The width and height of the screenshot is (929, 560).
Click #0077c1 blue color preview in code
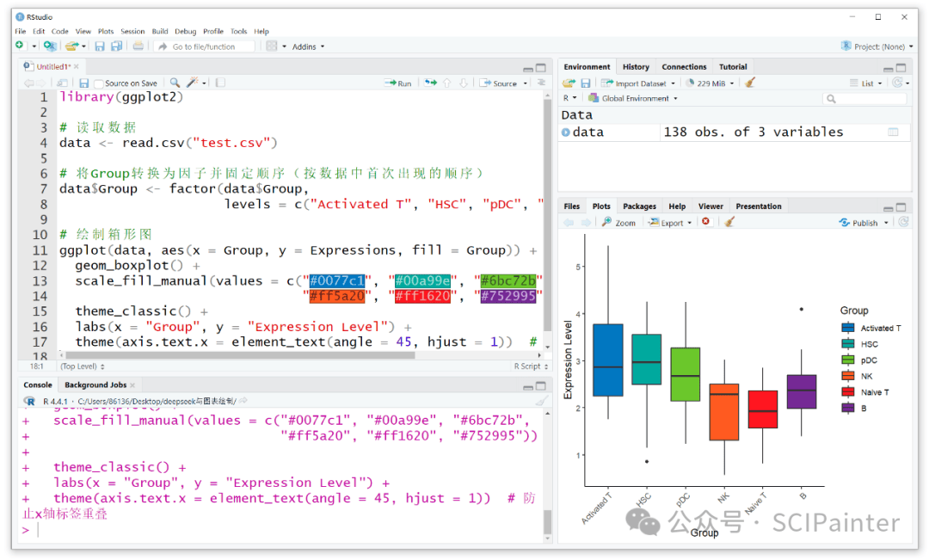pyautogui.click(x=336, y=281)
